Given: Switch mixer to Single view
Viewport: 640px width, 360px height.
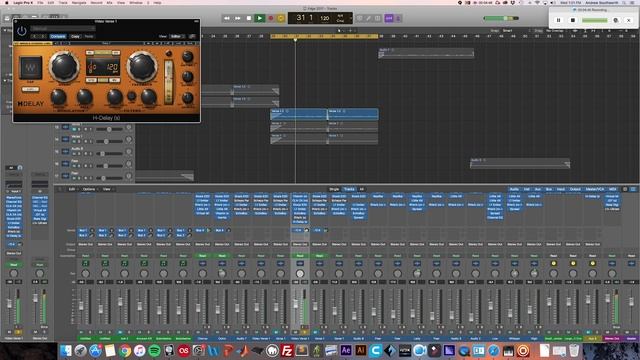Looking at the screenshot, I should (x=334, y=189).
